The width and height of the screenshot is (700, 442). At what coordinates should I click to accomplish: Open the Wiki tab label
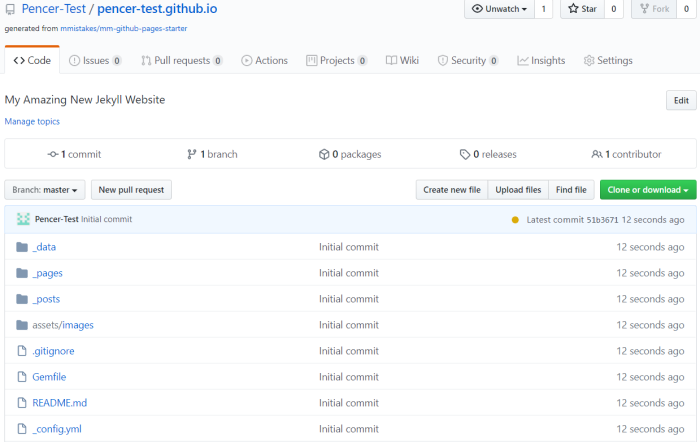pos(409,60)
